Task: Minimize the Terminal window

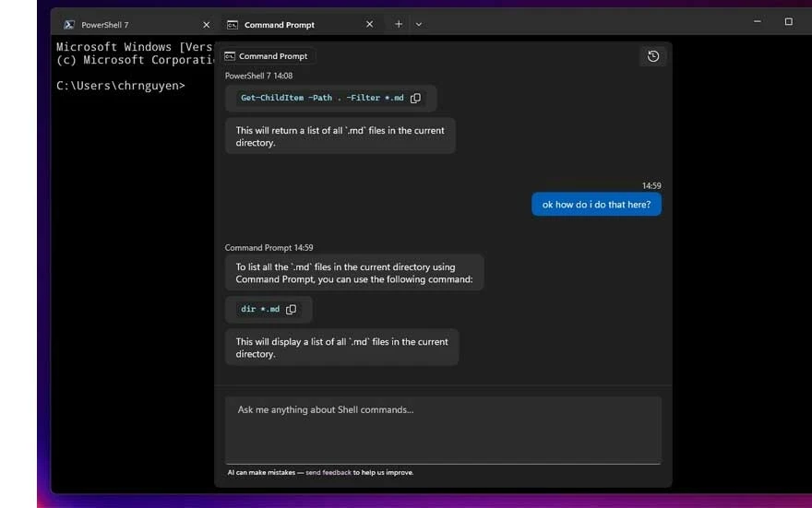Action: point(758,22)
